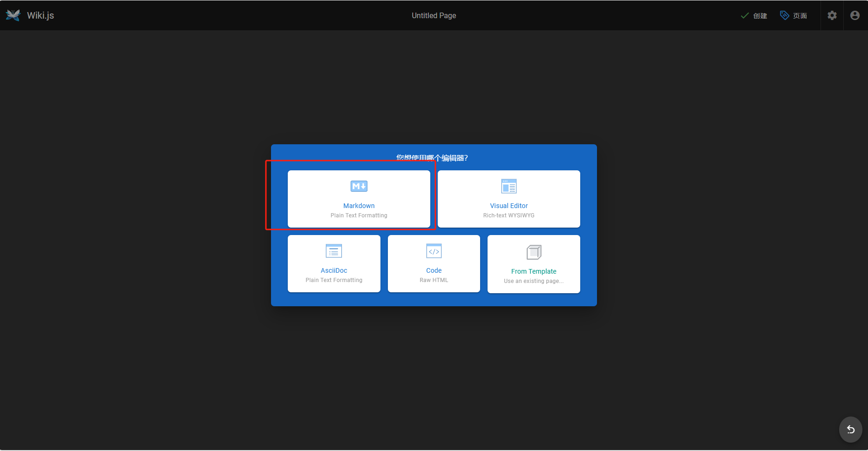Click the green checkmark create icon

point(745,15)
